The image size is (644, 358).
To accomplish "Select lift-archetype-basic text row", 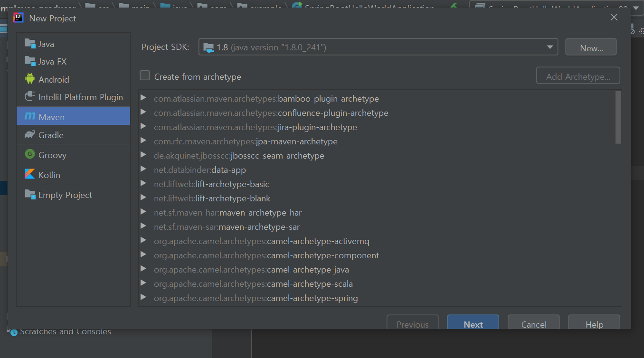I will tap(211, 184).
